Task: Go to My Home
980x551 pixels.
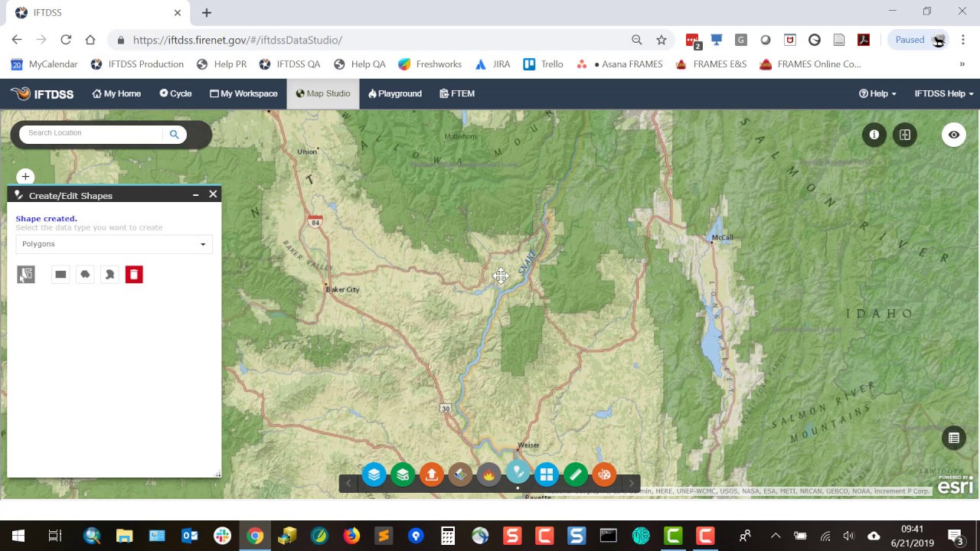Action: click(116, 93)
